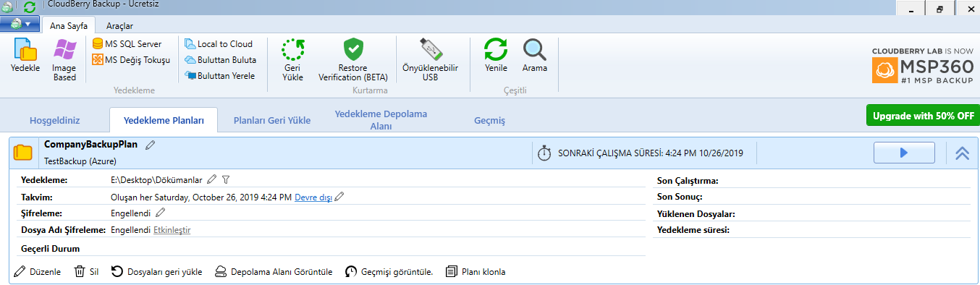980x285 pixels.
Task: Open the backup source filter icon
Action: 225,179
